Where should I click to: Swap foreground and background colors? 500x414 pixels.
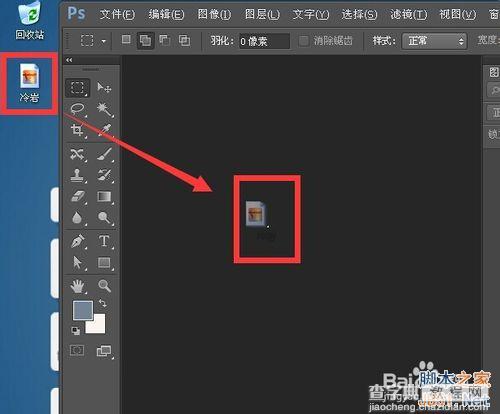103,303
